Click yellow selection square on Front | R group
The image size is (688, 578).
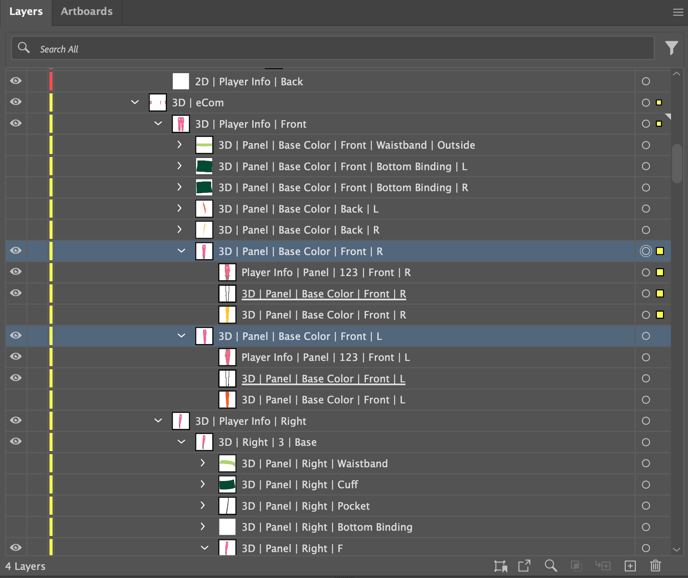pos(660,251)
